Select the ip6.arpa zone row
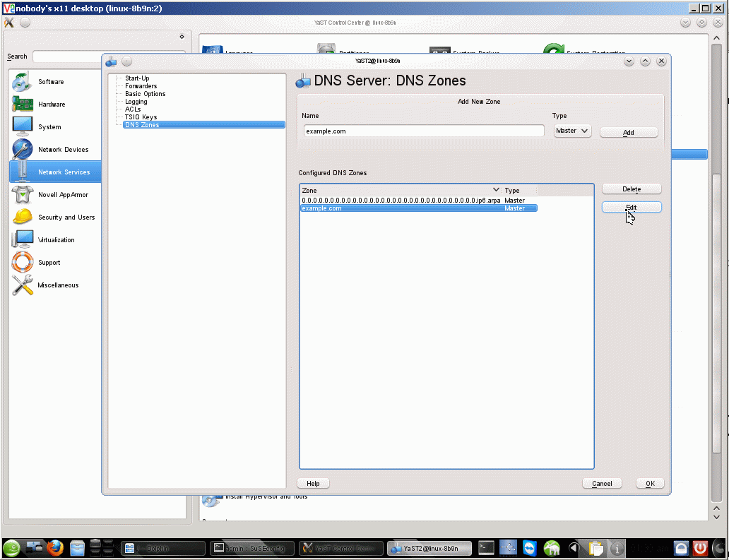This screenshot has width=729, height=560. coord(418,201)
